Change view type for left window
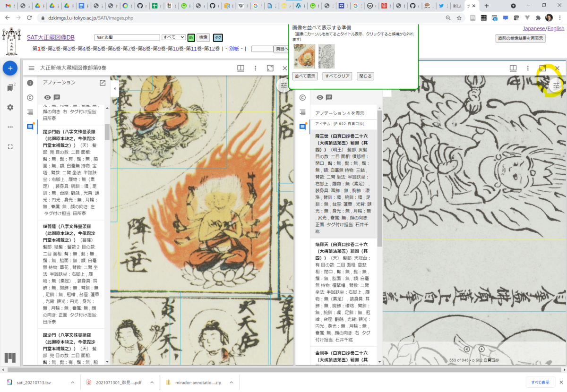Image resolution: width=567 pixels, height=392 pixels. click(241, 68)
